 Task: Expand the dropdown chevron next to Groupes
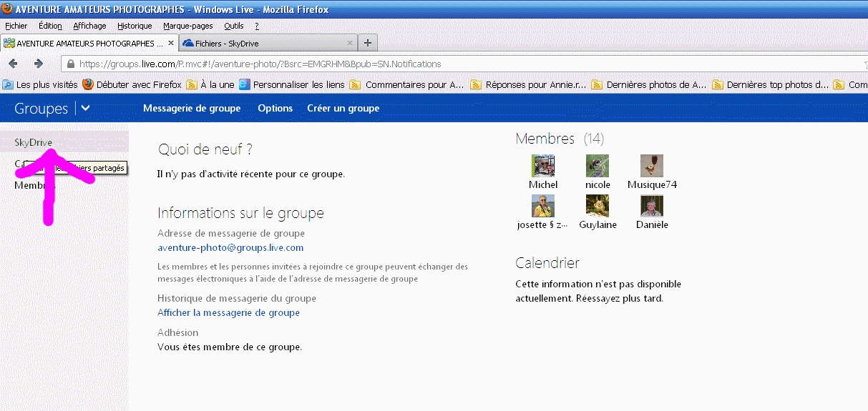(x=85, y=109)
